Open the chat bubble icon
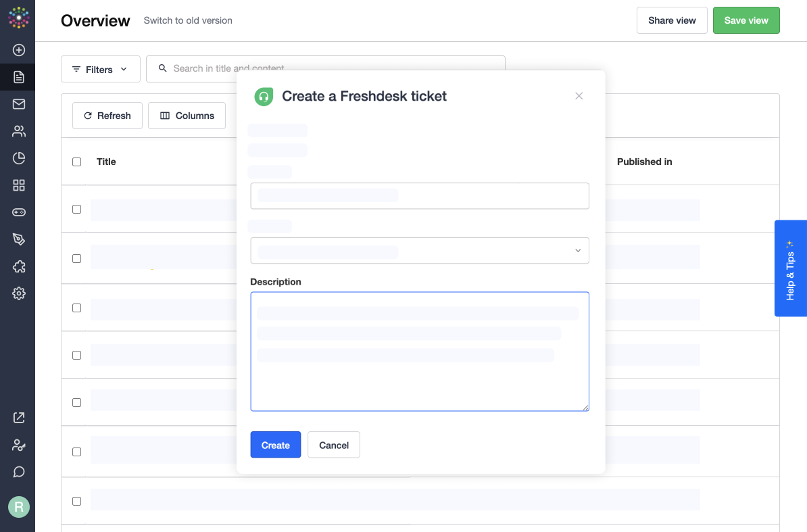The image size is (807, 532). (x=18, y=472)
